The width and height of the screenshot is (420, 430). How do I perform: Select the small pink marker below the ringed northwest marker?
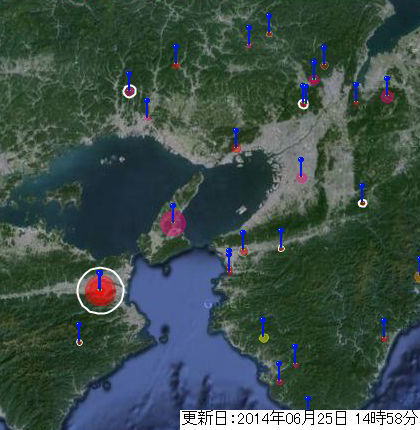[x=147, y=118]
